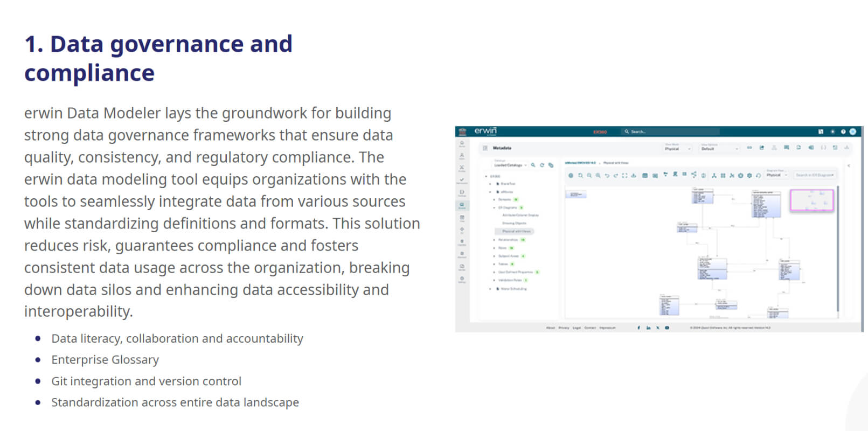Click the Privacy link in the erwin footer
The height and width of the screenshot is (431, 868).
(564, 328)
